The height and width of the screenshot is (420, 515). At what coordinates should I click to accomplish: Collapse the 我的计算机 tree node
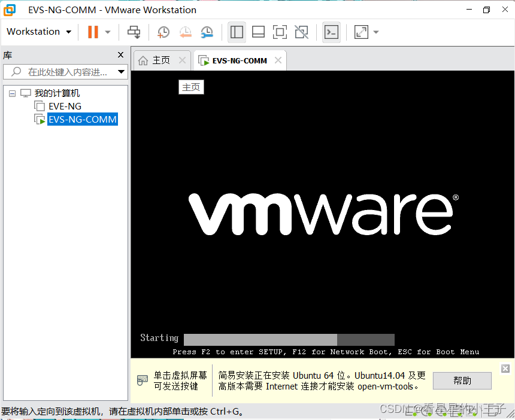pos(12,94)
